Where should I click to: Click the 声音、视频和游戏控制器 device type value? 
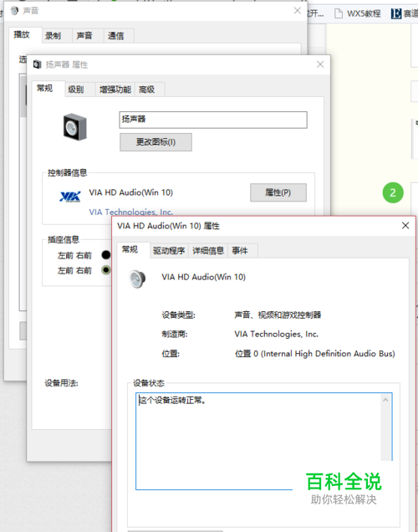tap(278, 315)
